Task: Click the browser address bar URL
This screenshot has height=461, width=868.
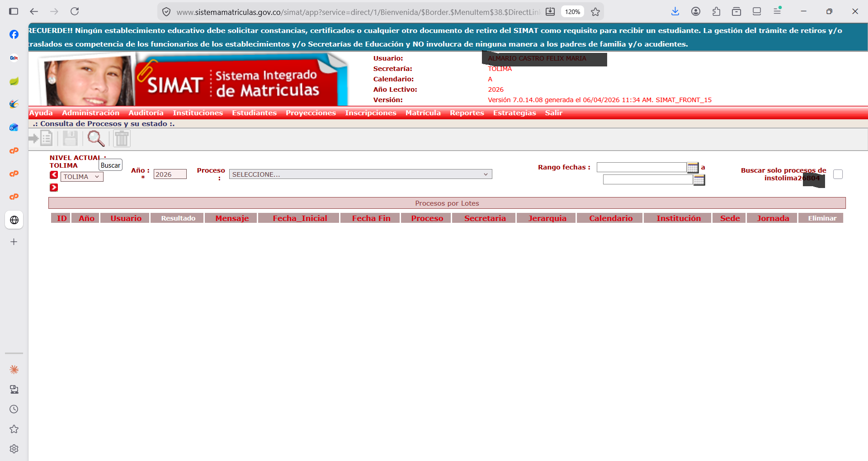Action: (x=358, y=12)
